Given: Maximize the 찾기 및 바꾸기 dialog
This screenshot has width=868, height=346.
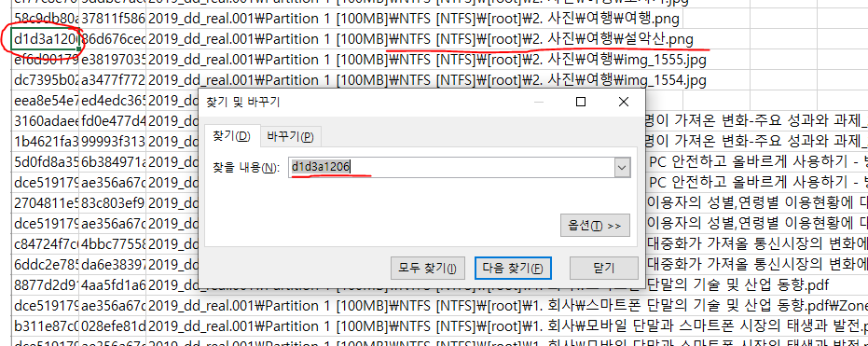Looking at the screenshot, I should (x=581, y=102).
